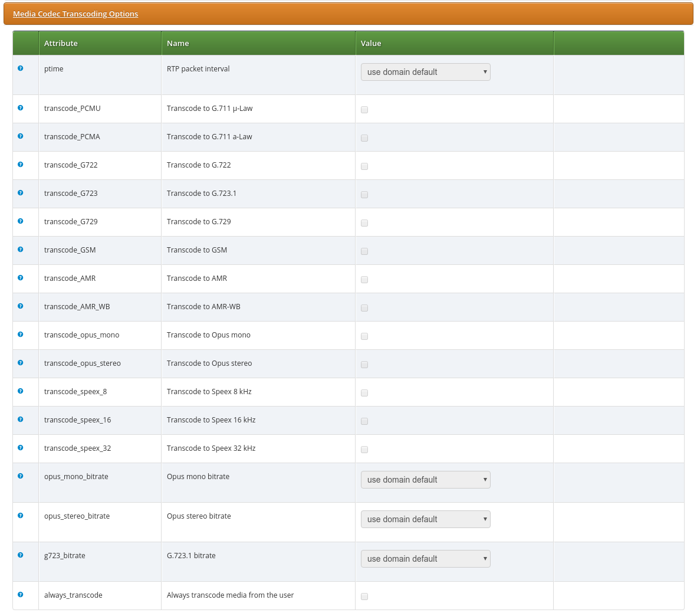Click the help icon next to transcode_opus_stereo

pyautogui.click(x=20, y=363)
